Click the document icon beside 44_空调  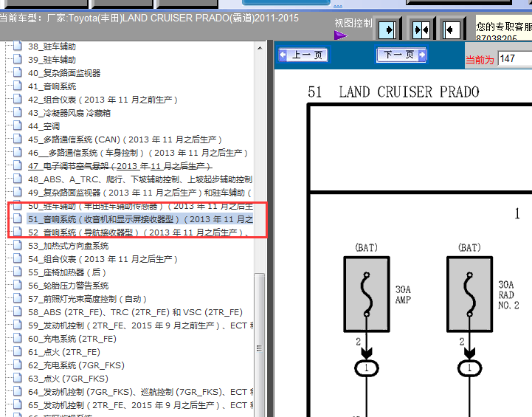click(18, 126)
